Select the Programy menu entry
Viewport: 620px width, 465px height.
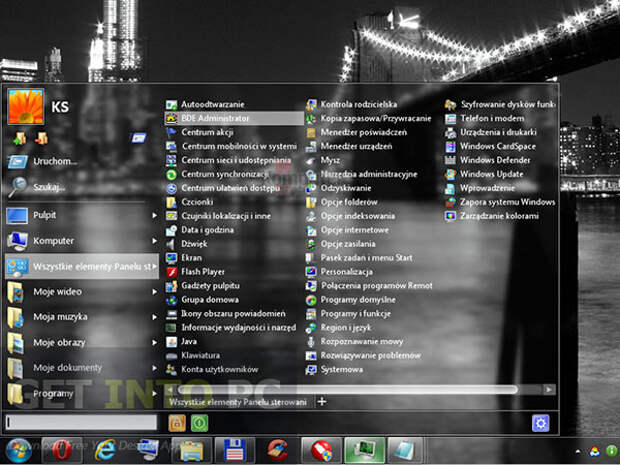coord(82,393)
